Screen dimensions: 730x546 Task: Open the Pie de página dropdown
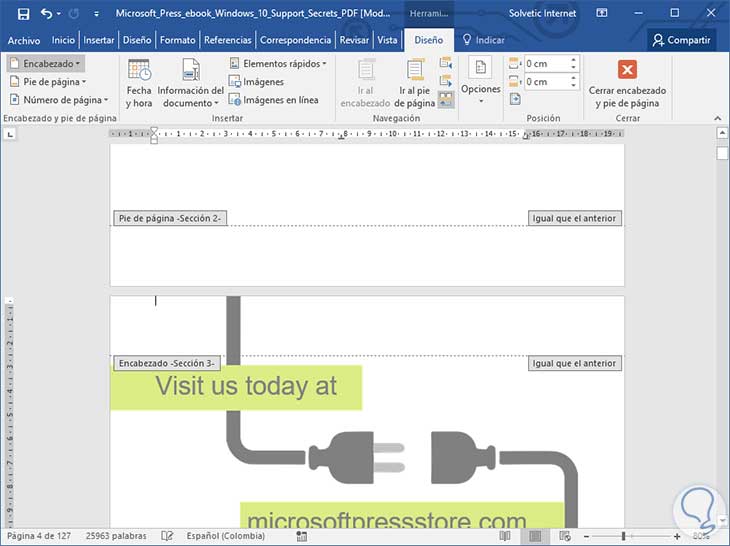click(x=48, y=82)
